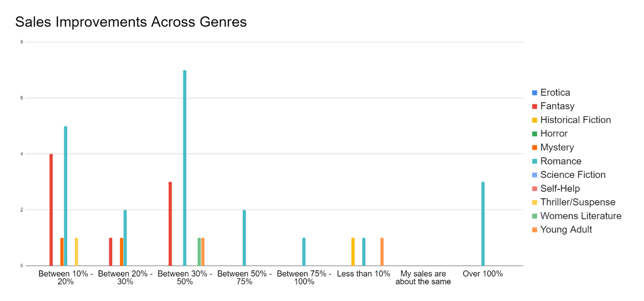Click the Fantasy bar in Between 10%-20%
Image resolution: width=644 pixels, height=301 pixels.
(x=51, y=210)
